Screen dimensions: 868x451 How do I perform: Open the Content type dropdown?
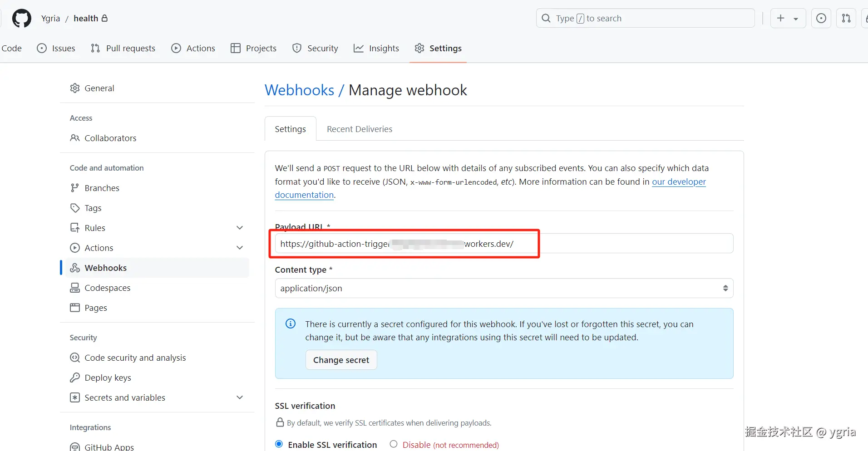[x=504, y=288]
